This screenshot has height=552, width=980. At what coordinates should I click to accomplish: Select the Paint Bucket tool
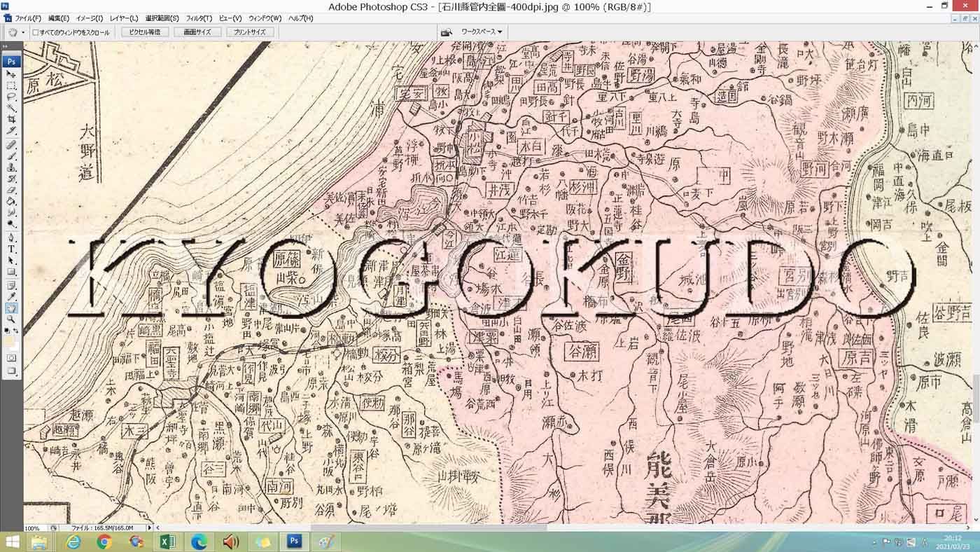(11, 201)
